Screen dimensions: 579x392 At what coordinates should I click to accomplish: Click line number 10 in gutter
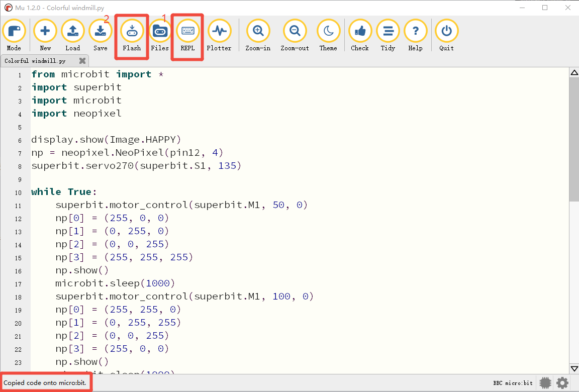18,192
